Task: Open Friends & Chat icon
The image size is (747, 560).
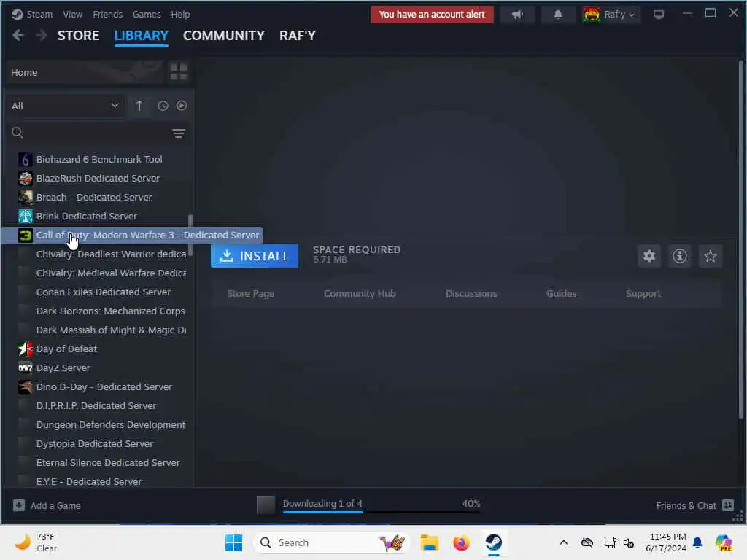Action: 728,505
